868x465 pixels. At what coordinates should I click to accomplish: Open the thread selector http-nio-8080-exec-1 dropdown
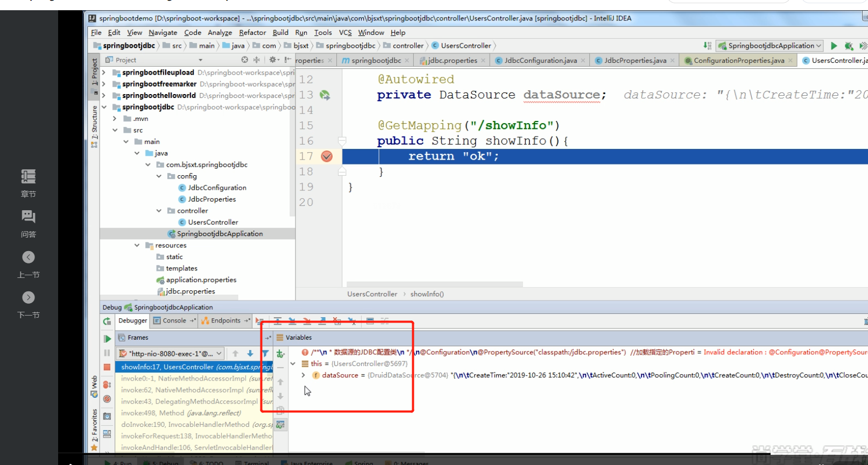point(170,354)
